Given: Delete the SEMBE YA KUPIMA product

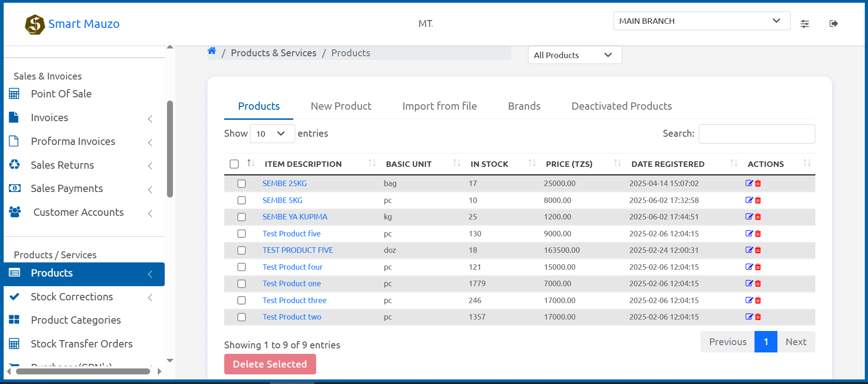Looking at the screenshot, I should point(758,217).
